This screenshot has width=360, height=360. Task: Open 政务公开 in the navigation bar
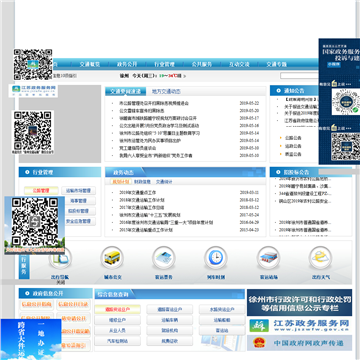coord(127,64)
